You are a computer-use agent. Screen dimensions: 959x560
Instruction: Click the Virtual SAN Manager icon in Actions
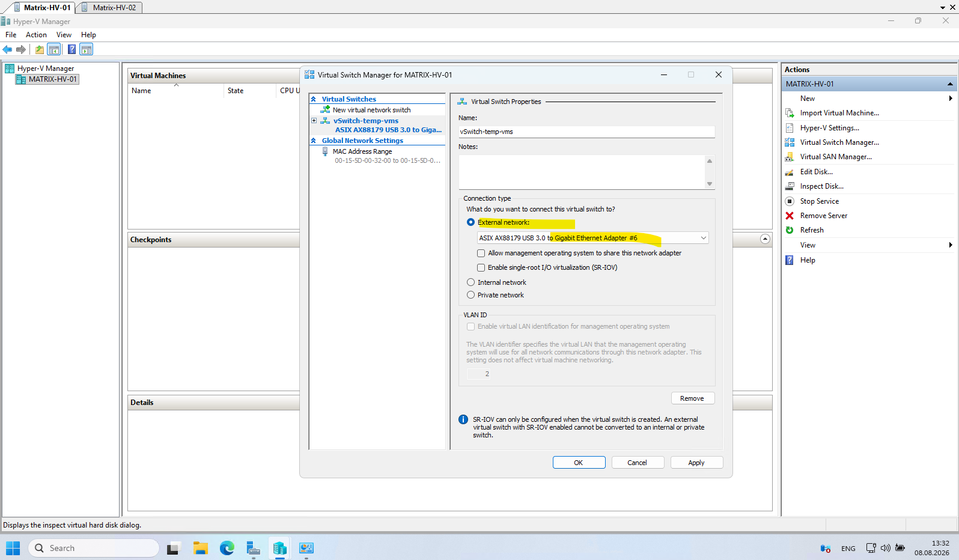tap(790, 157)
